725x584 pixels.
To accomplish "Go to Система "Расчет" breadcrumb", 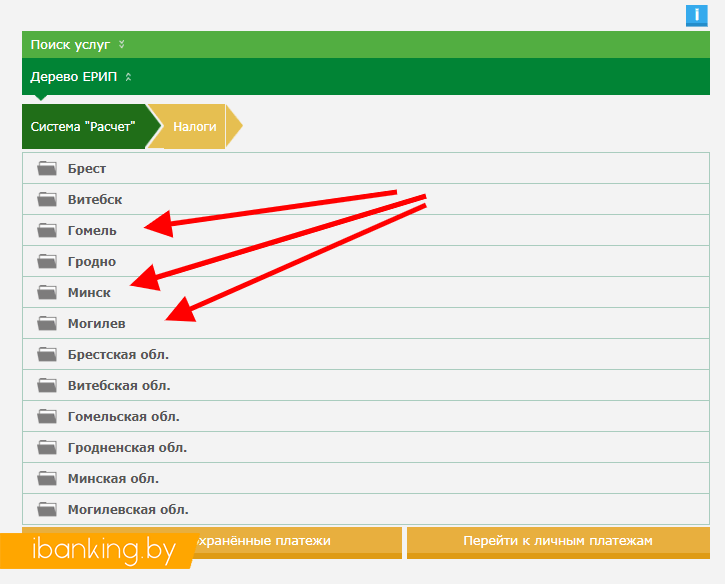I will [83, 127].
